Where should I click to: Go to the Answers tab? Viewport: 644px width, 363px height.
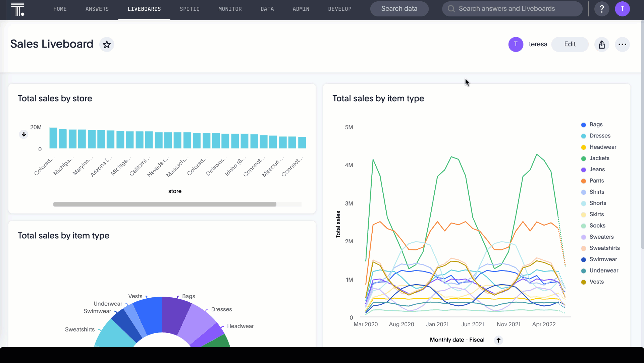[x=97, y=9]
